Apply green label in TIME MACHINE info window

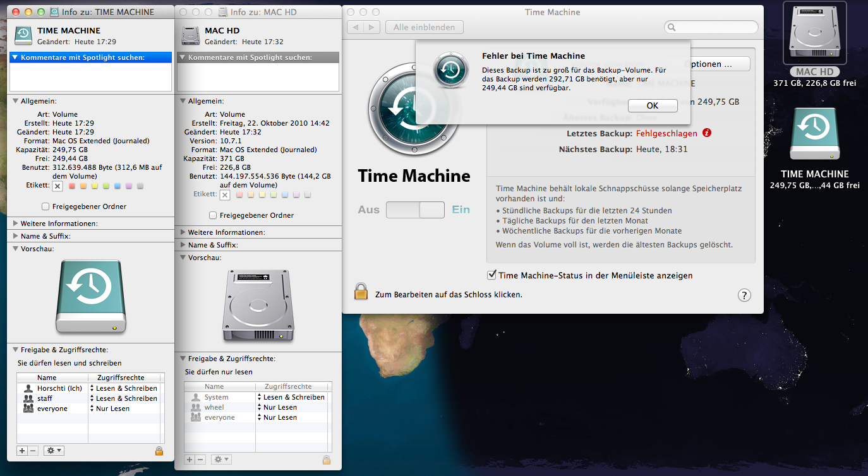[105, 186]
